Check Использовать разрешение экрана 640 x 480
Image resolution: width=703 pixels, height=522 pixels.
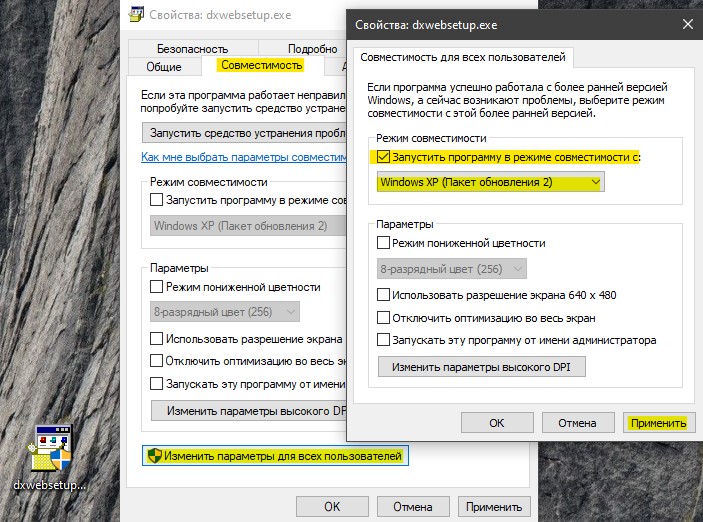point(383,295)
